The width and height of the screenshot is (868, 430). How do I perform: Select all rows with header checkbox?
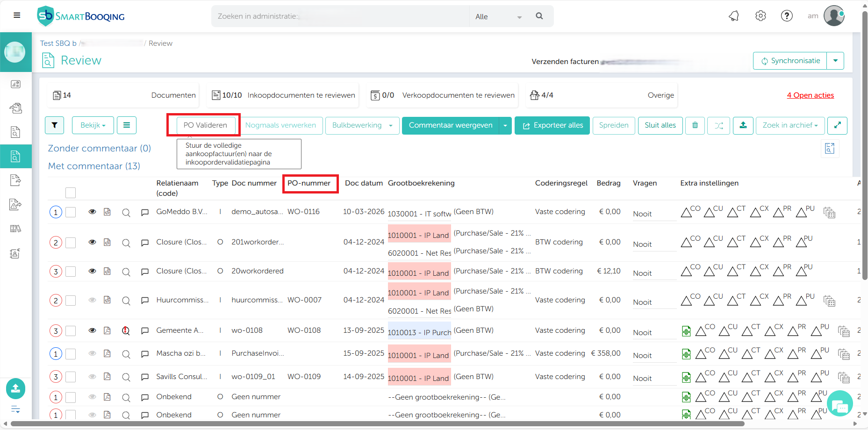coord(71,193)
